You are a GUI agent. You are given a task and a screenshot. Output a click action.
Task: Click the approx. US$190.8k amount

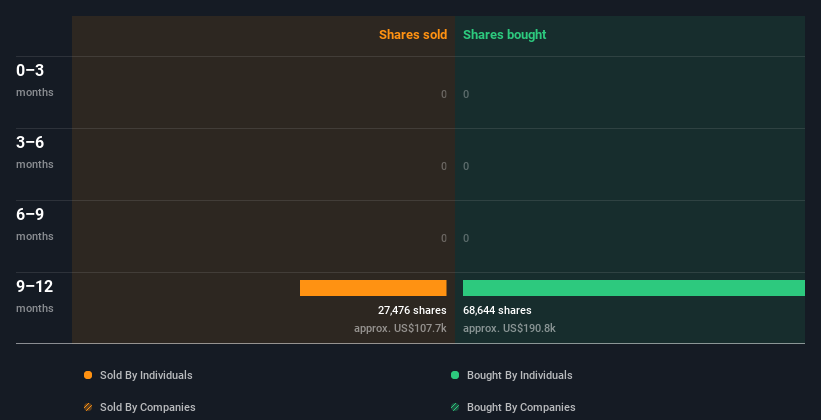coord(509,328)
